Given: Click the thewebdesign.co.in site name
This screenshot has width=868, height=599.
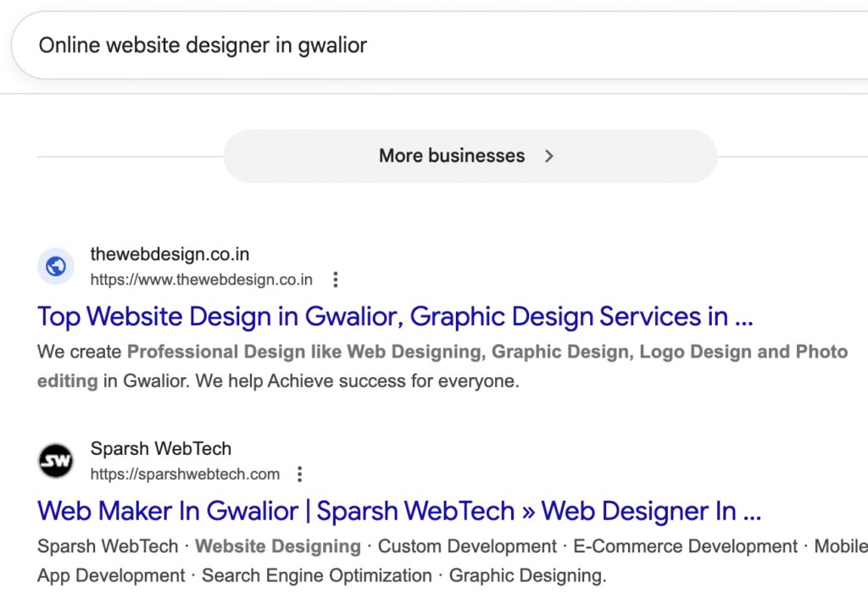Looking at the screenshot, I should coord(170,254).
